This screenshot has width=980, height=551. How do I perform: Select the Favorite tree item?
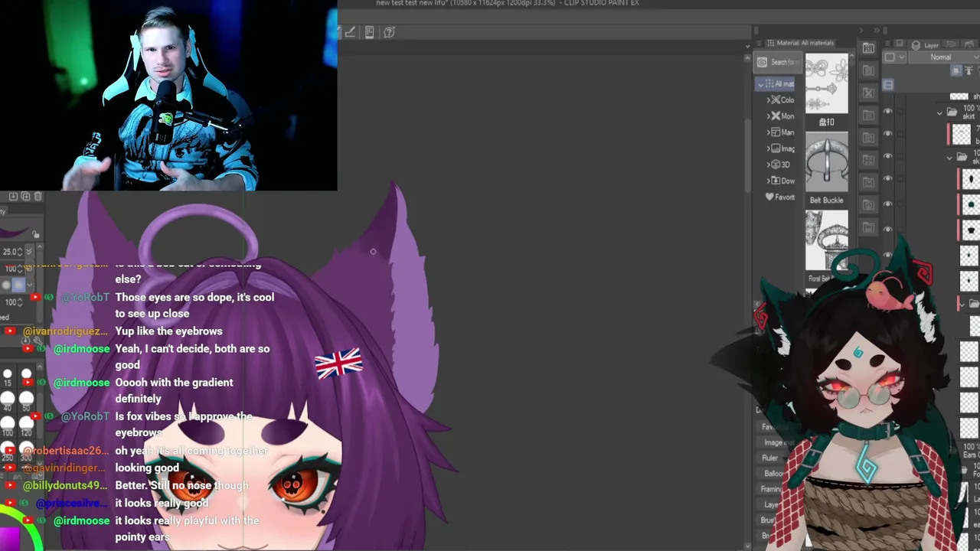click(780, 197)
